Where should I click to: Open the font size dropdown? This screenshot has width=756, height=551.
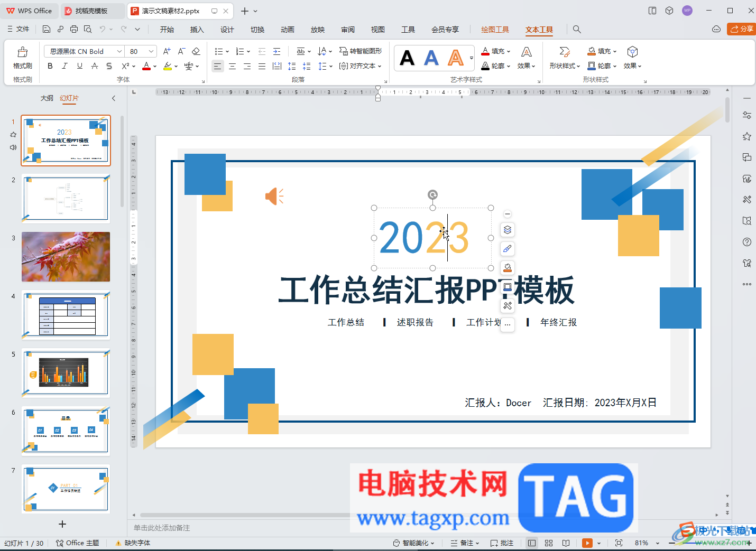tap(151, 51)
